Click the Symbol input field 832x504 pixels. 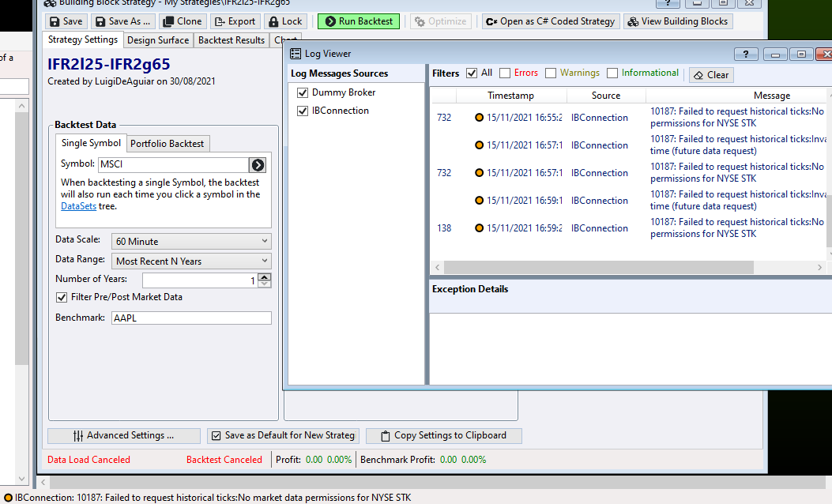tap(173, 164)
